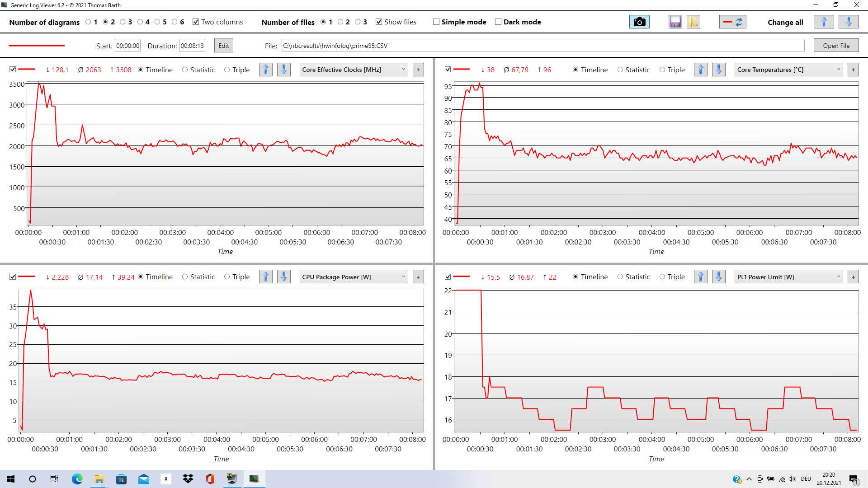Screen dimensions: 868x488
Task: Select 6 diagrams radio button
Action: coord(175,22)
